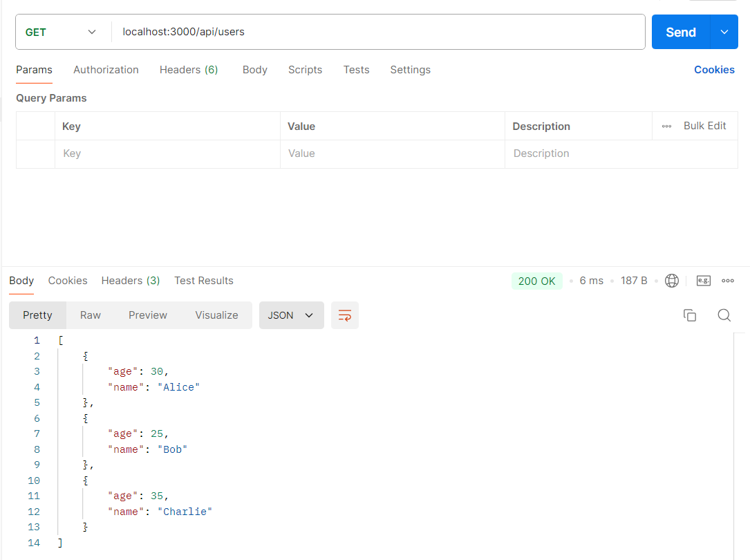
Task: Switch to the Authorization tab
Action: tap(106, 69)
